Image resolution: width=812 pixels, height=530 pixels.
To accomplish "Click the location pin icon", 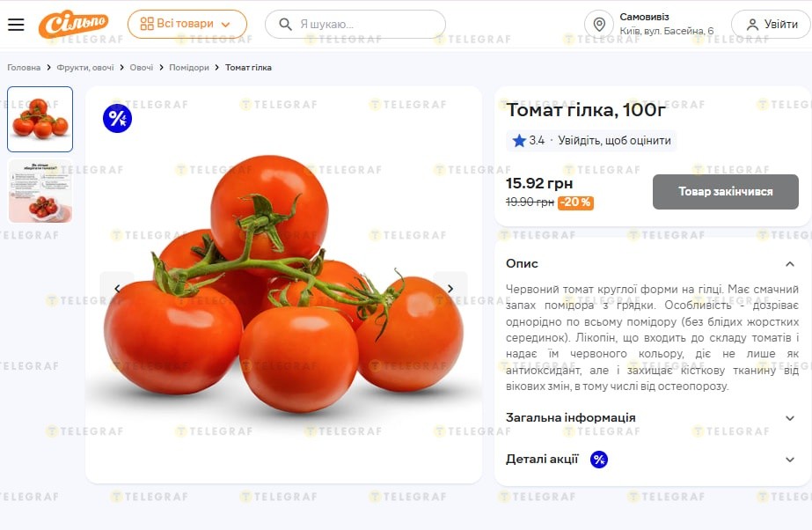I will [x=599, y=25].
